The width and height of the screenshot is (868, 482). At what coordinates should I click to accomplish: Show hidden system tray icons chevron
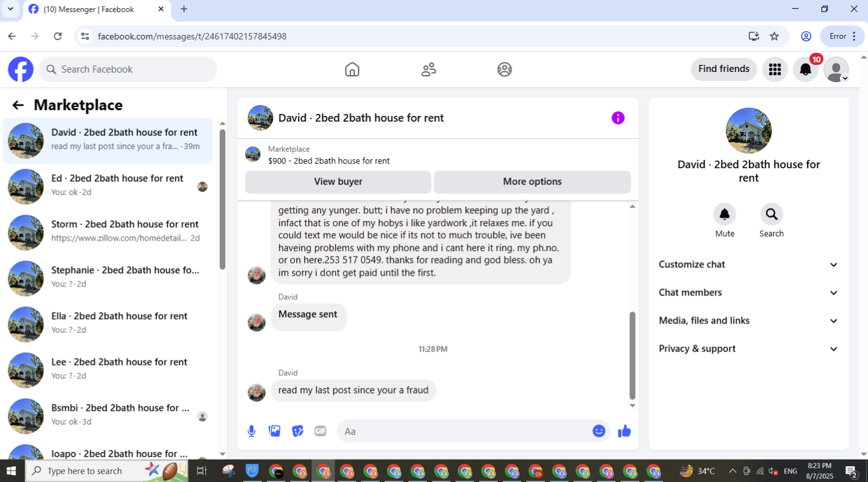[732, 471]
